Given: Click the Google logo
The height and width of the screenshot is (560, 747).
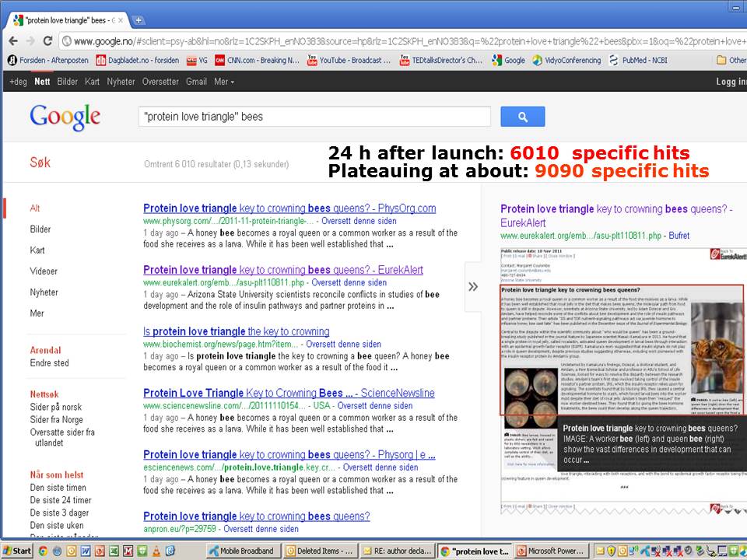Looking at the screenshot, I should 65,117.
